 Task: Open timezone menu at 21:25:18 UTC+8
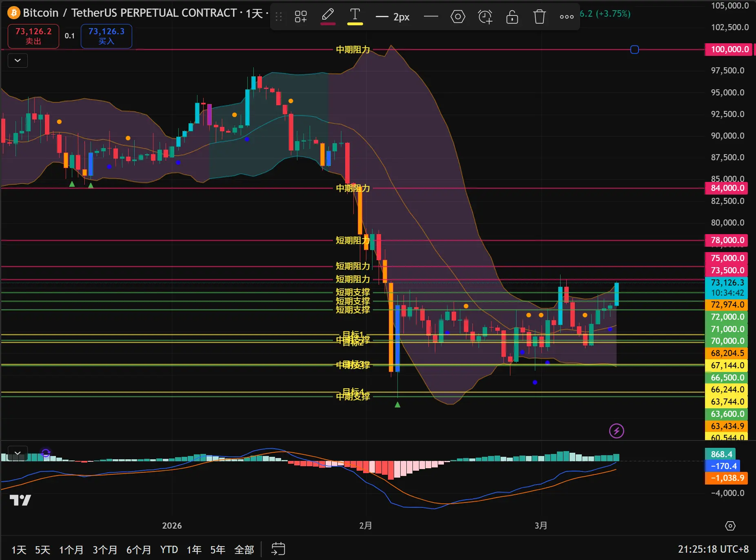pyautogui.click(x=713, y=549)
